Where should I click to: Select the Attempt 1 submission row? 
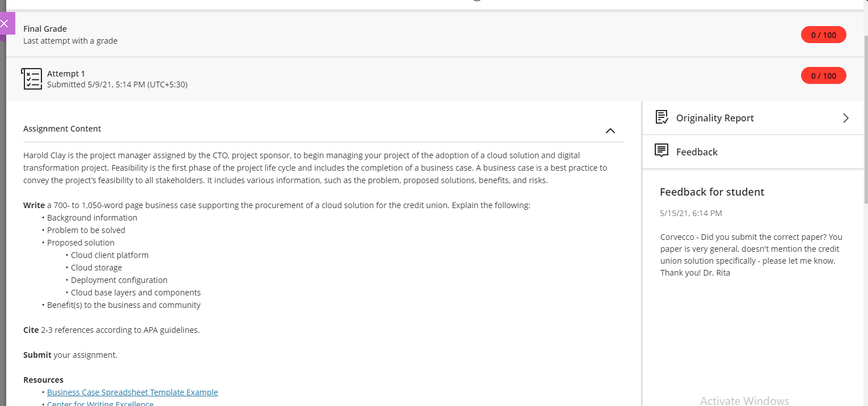click(434, 79)
